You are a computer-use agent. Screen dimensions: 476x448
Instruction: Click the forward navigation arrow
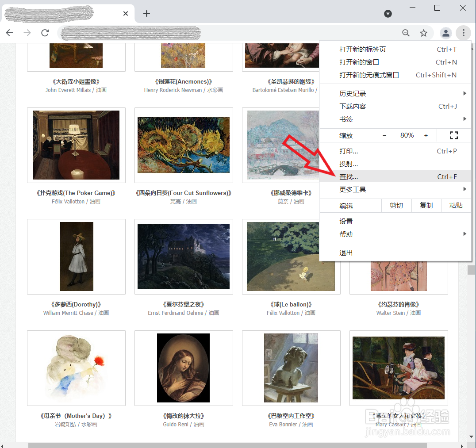[x=27, y=33]
